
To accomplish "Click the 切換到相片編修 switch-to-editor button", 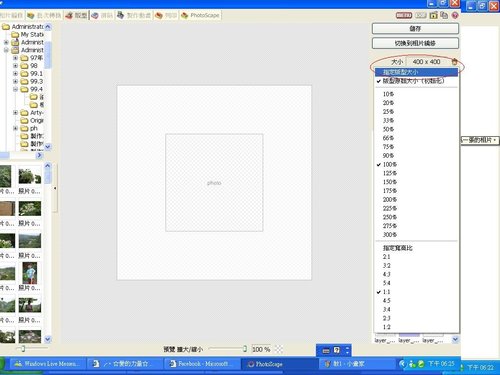I will (415, 43).
